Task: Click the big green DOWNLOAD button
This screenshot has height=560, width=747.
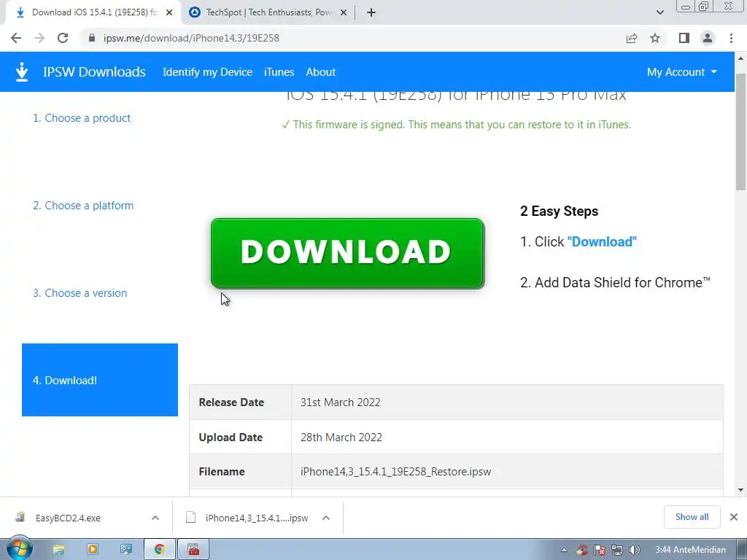Action: pos(347,253)
